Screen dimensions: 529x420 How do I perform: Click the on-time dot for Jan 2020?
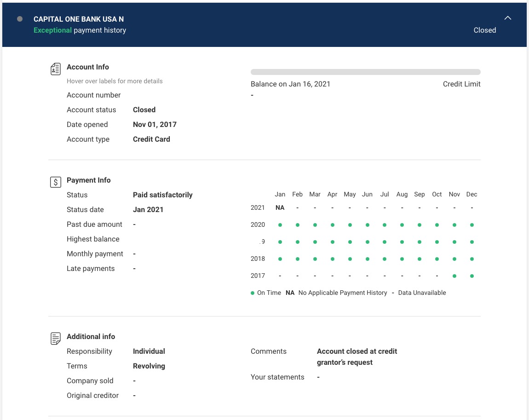coord(280,225)
